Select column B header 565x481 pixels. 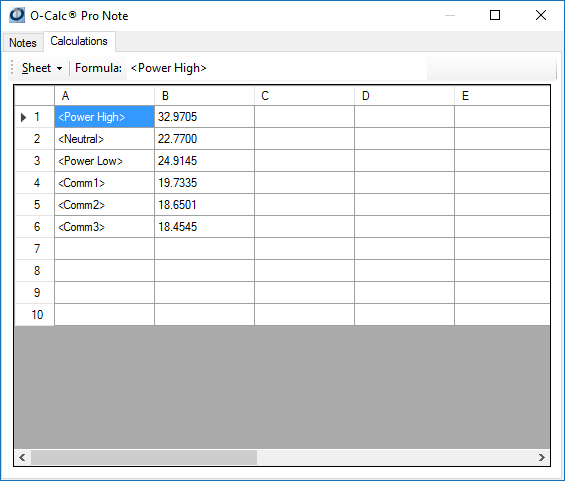(204, 96)
